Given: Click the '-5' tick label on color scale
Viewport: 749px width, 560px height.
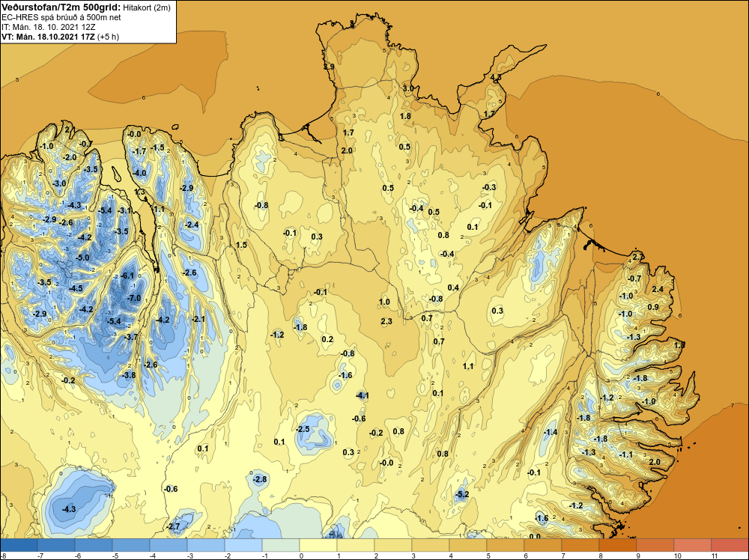Looking at the screenshot, I should coord(116,556).
